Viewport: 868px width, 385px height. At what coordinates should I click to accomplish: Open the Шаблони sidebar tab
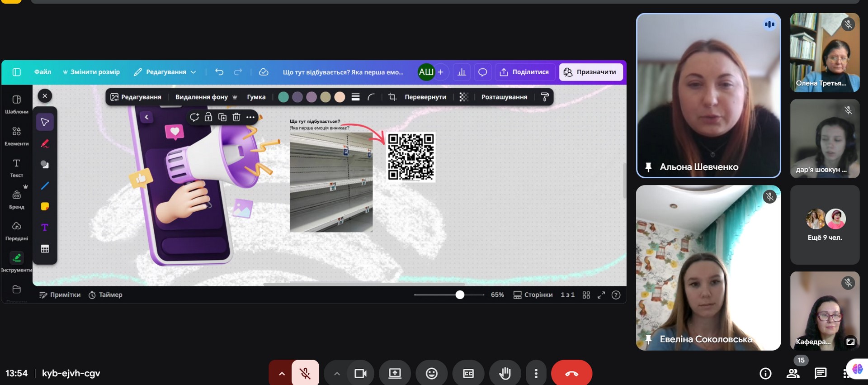coord(17,104)
